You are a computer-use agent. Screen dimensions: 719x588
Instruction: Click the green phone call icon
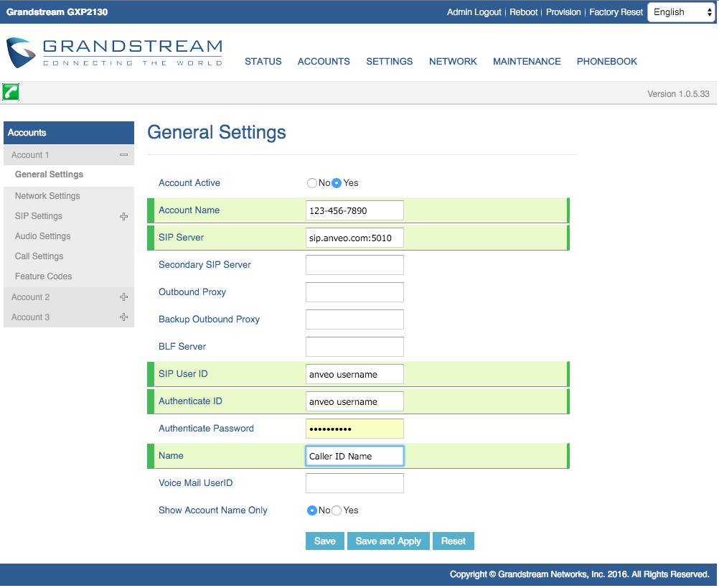[x=11, y=92]
